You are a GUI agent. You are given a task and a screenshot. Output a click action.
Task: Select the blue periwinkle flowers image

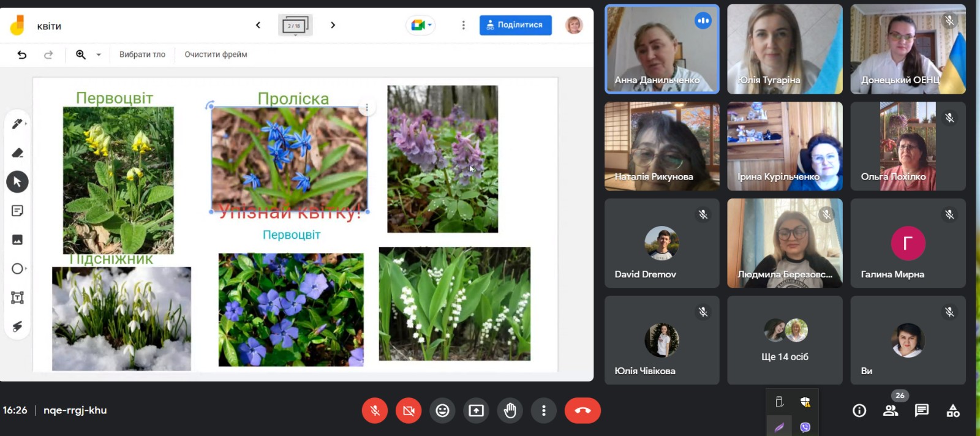pos(291,310)
